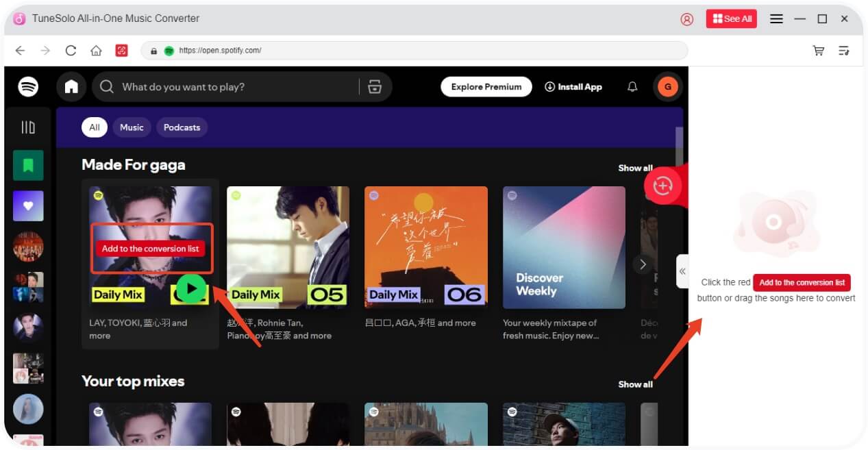Reload the page with refresh icon
Viewport: 868px width, 450px height.
click(x=71, y=51)
